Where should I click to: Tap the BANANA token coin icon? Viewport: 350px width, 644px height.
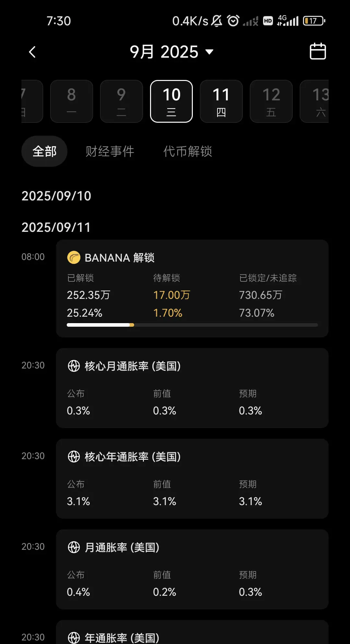click(74, 257)
